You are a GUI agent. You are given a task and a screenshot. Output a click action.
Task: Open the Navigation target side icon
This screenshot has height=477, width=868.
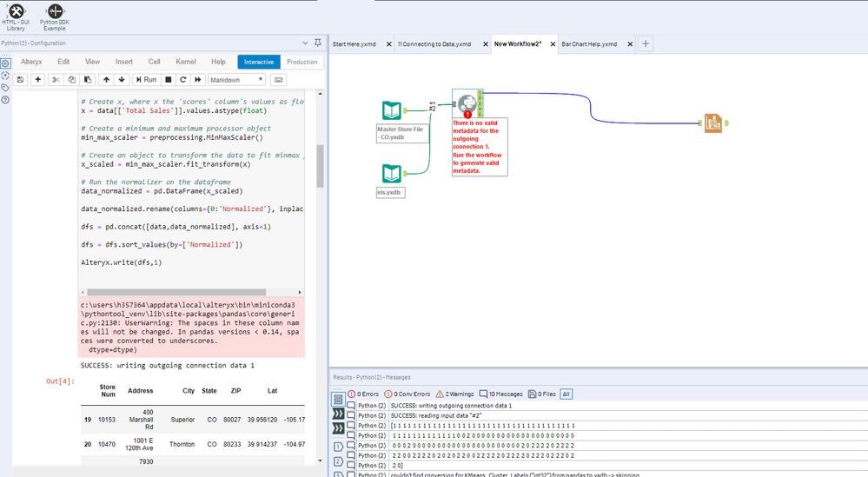click(x=5, y=76)
